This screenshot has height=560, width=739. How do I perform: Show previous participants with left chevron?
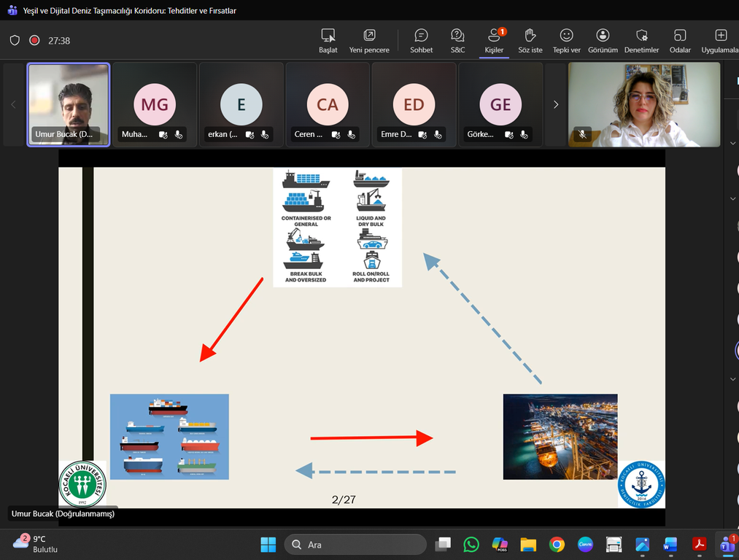pos(13,105)
